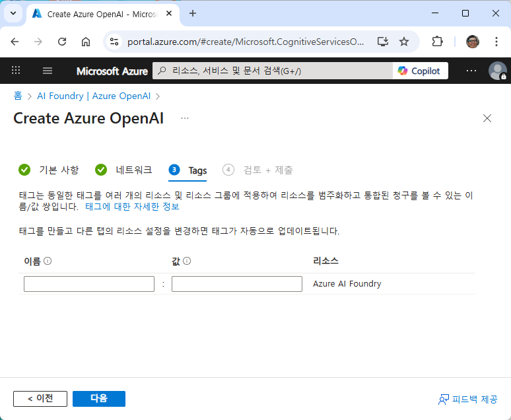The image size is (511, 420).
Task: Navigate to 홈 breadcrumb
Action: pyautogui.click(x=18, y=96)
